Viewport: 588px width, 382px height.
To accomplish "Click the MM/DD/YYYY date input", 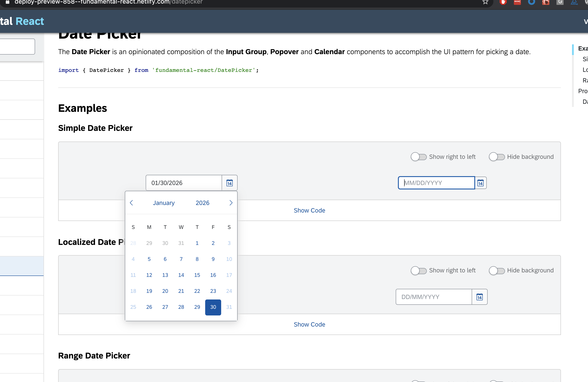I will coord(437,183).
